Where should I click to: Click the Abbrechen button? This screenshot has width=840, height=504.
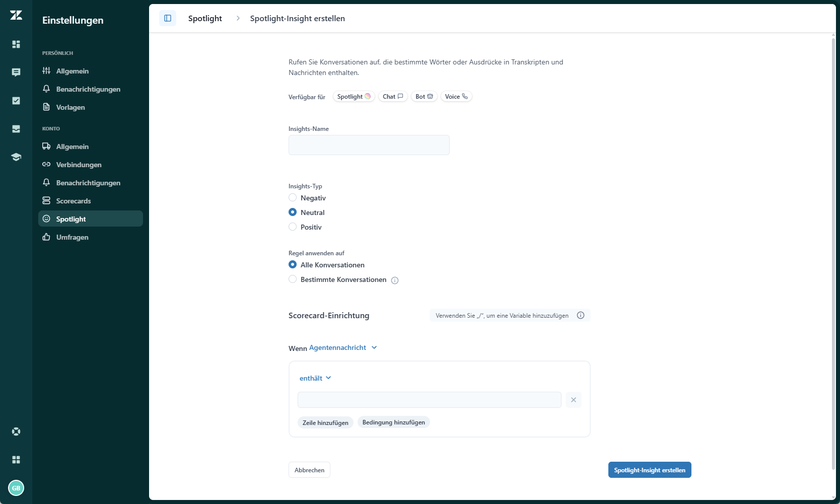[x=309, y=470]
